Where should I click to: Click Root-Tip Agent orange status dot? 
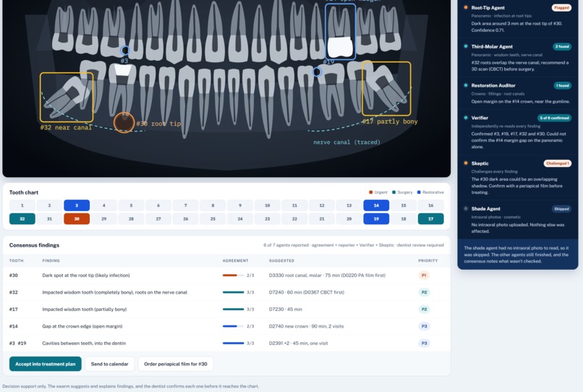click(466, 7)
